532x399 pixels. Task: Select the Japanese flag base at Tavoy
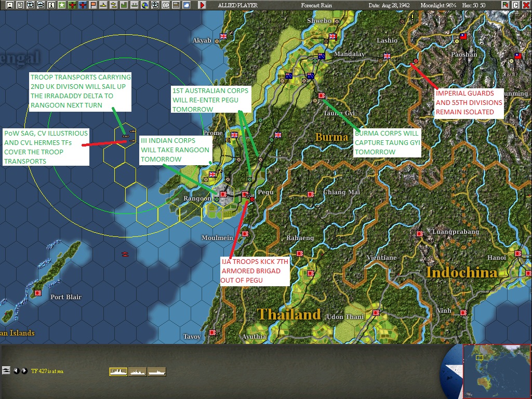click(212, 332)
